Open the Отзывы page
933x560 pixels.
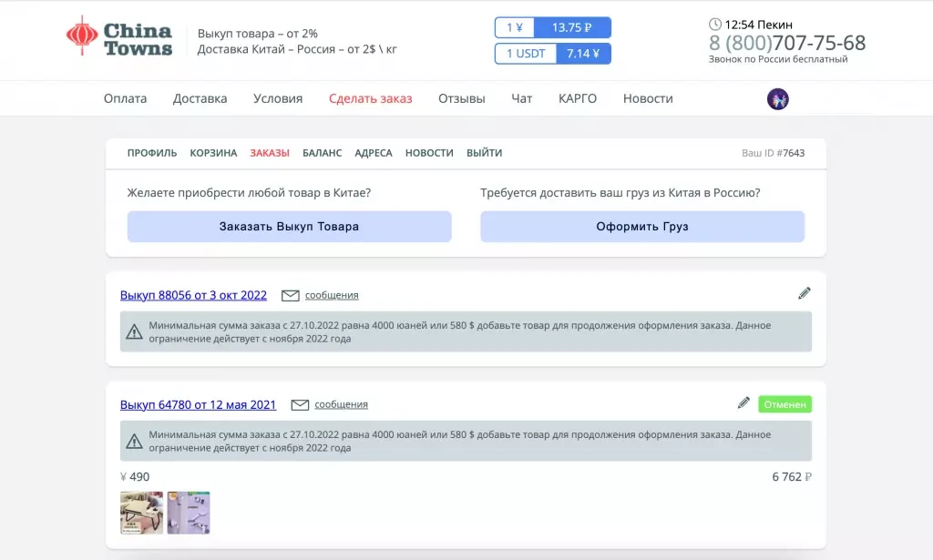pos(462,98)
